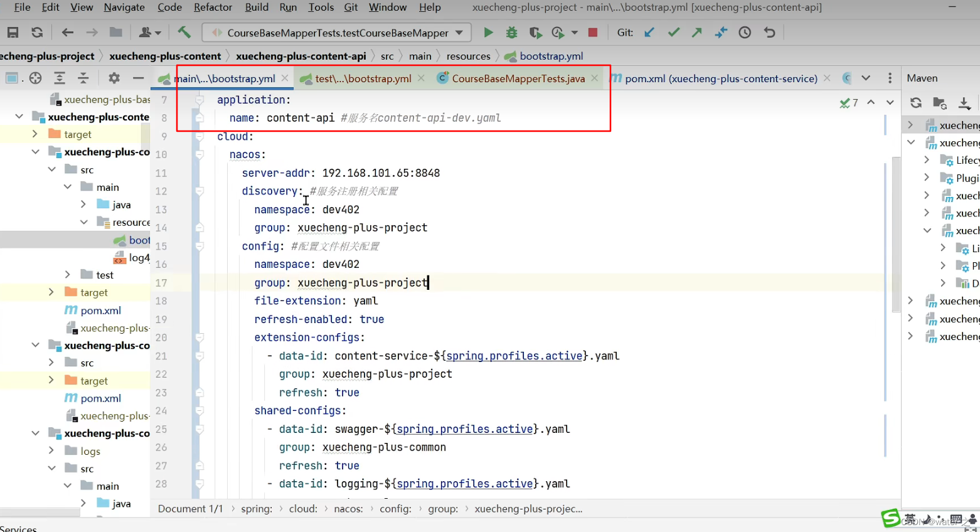Run with coverage shield icon
Screen dimensions: 980x532
point(535,33)
